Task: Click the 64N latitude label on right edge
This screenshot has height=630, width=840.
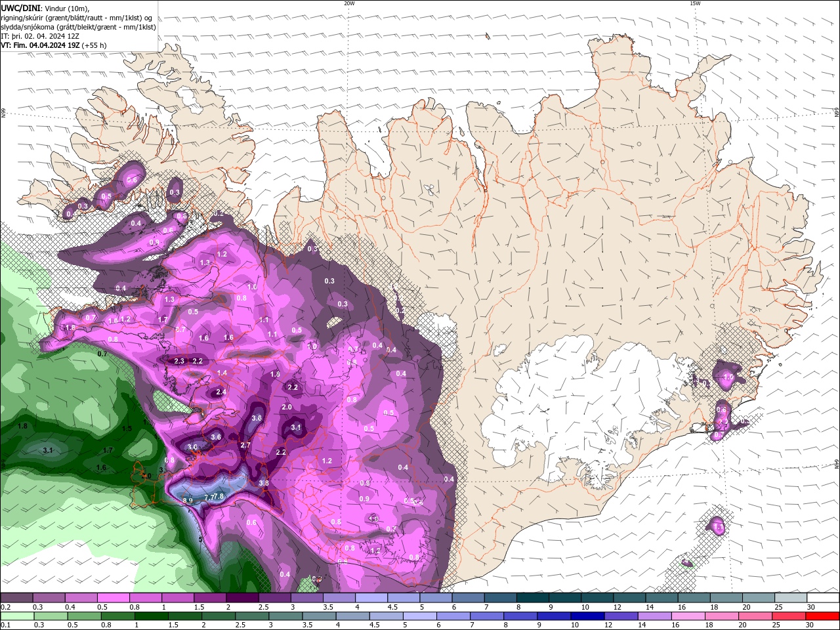Action: tap(837, 464)
